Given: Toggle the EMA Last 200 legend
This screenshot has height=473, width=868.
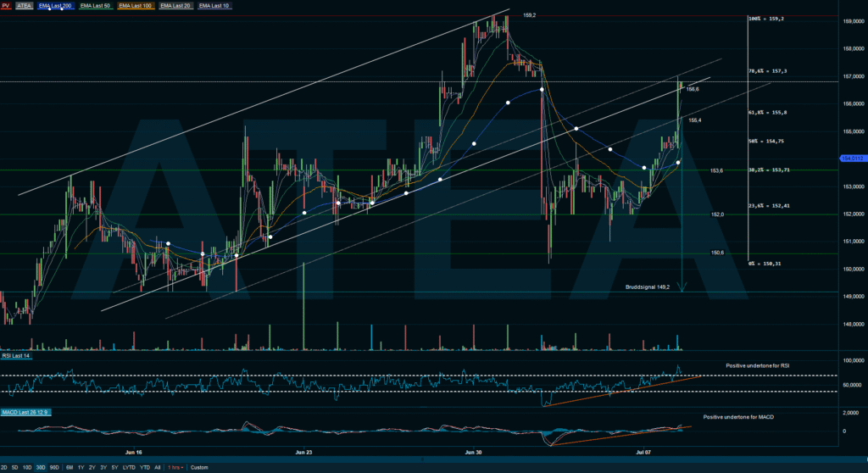Looking at the screenshot, I should tap(55, 6).
